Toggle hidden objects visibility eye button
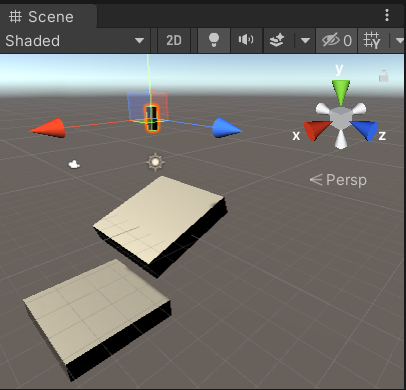406x390 pixels. pos(336,41)
